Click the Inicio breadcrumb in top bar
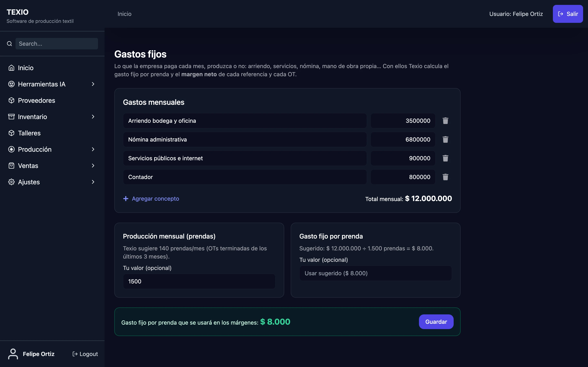 point(124,14)
